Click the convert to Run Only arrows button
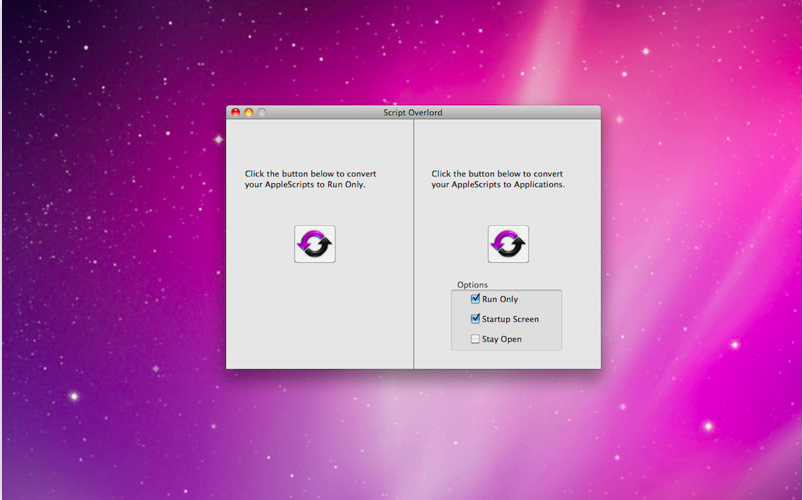Viewport: 803px width, 500px height. coord(314,244)
